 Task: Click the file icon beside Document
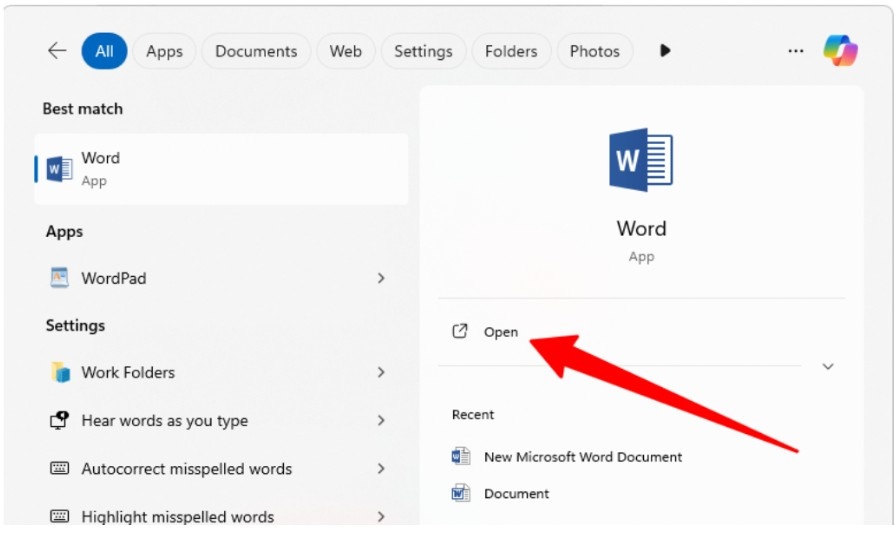coord(461,493)
